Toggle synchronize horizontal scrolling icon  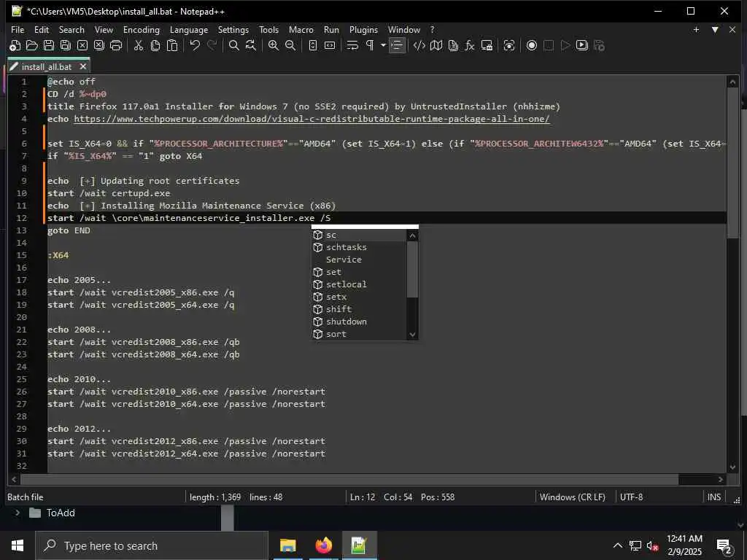330,46
